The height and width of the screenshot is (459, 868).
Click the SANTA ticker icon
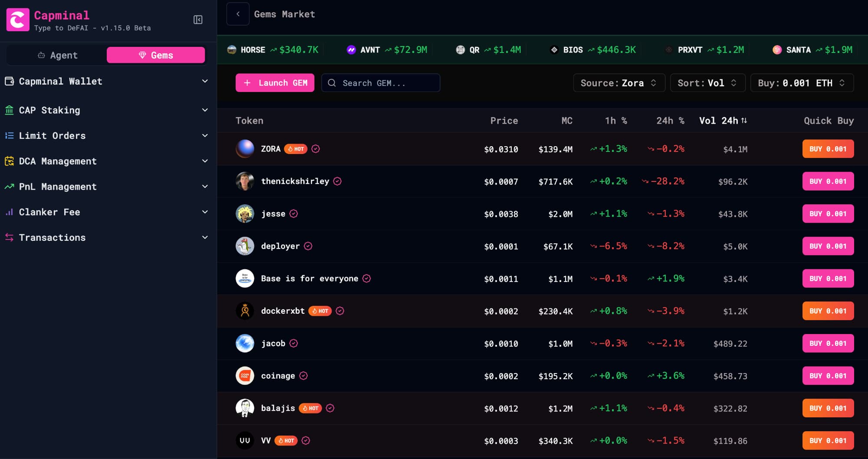[777, 50]
